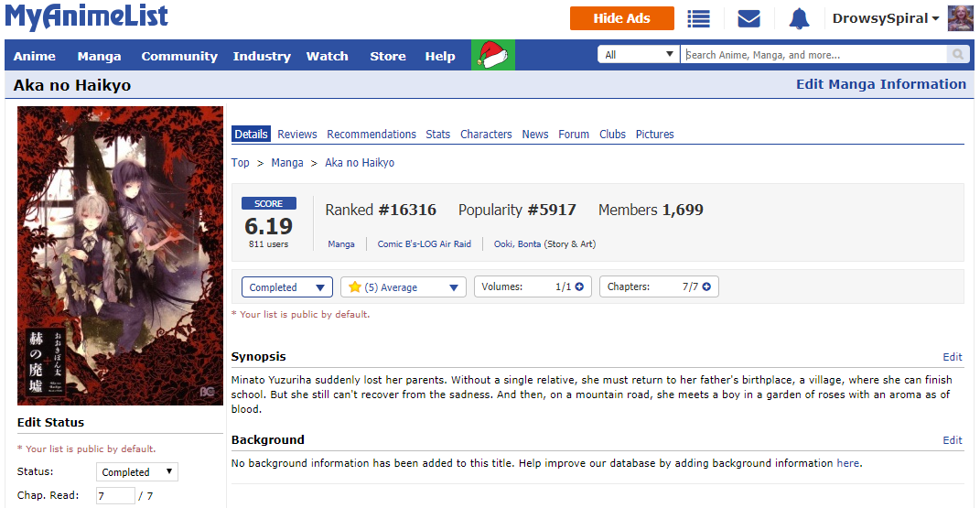Select the Details tab
This screenshot has height=508, width=980.
[251, 134]
